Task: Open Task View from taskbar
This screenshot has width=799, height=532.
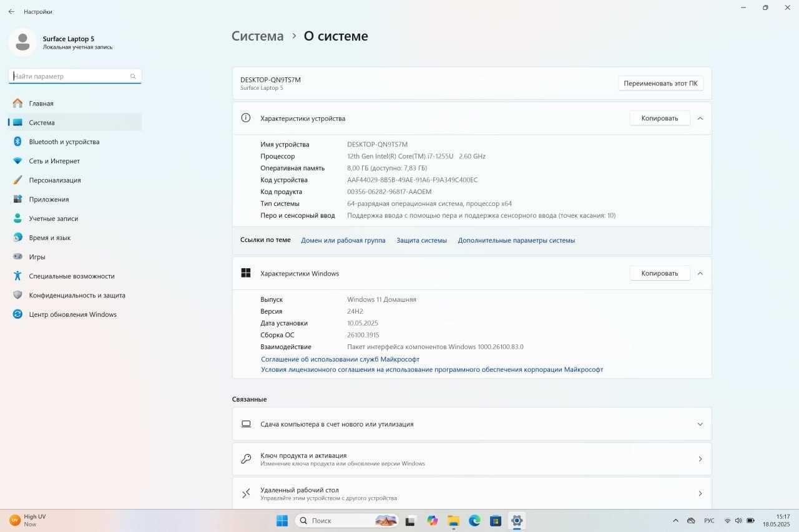Action: point(411,520)
